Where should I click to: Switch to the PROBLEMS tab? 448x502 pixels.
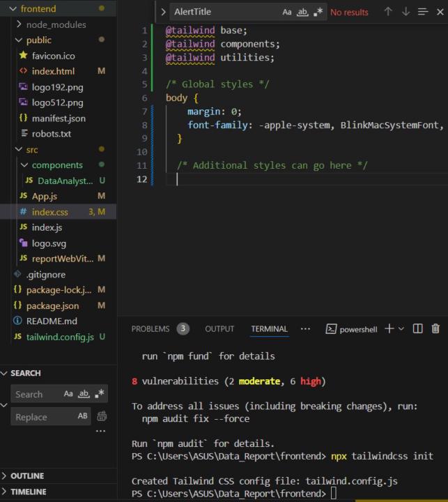150,329
